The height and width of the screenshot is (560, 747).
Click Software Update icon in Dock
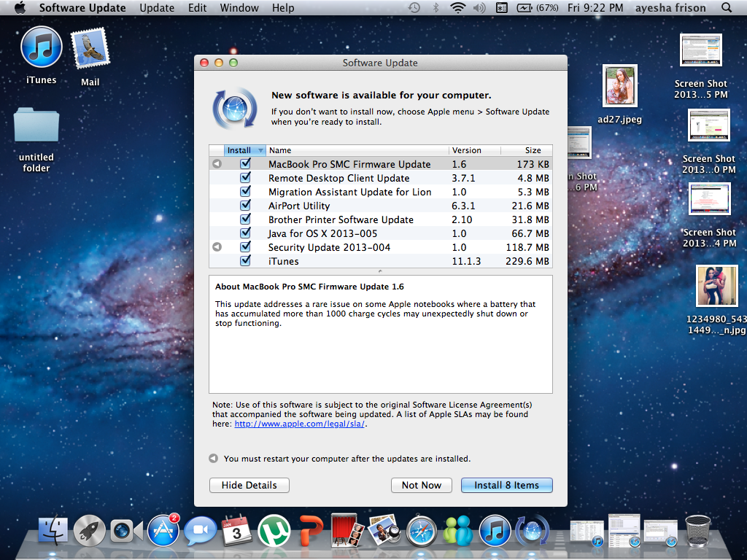click(x=532, y=530)
